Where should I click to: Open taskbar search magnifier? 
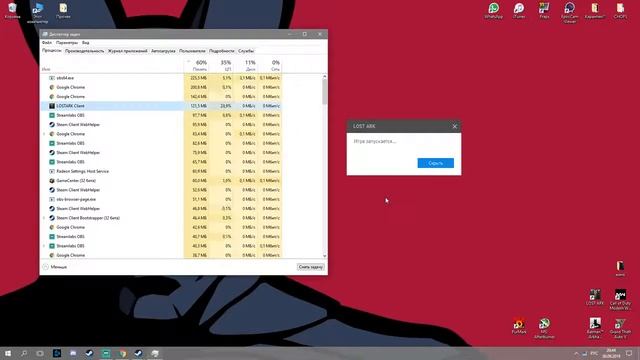click(x=24, y=353)
